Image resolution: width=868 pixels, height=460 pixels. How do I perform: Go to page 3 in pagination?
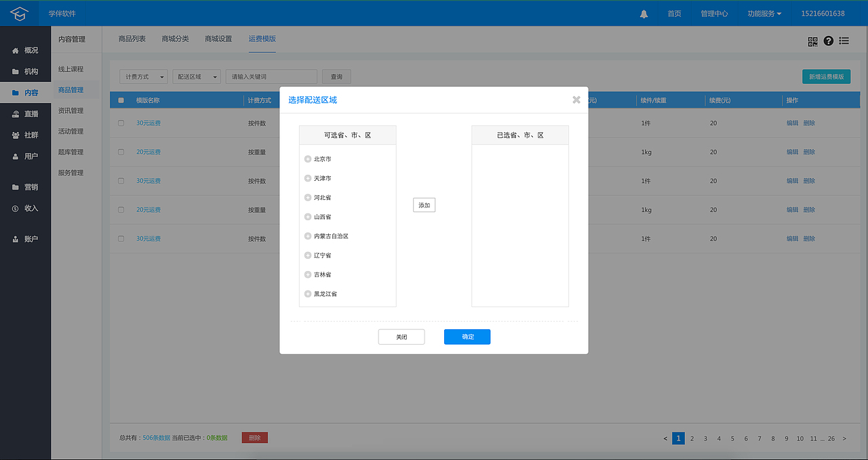705,438
